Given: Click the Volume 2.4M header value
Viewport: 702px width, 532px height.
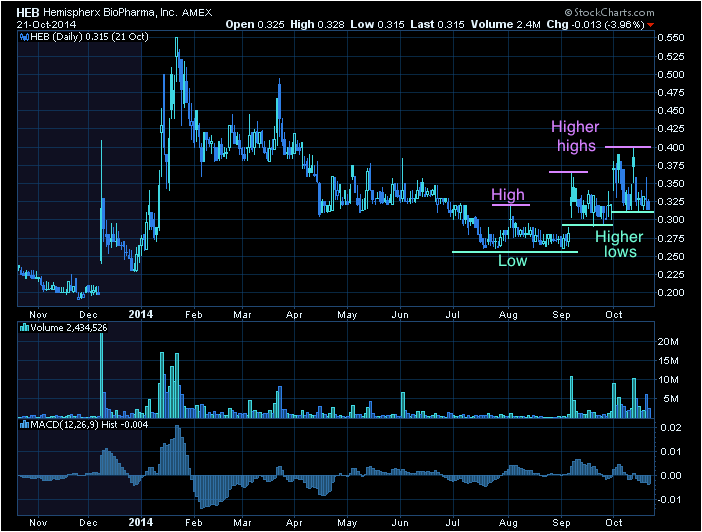Looking at the screenshot, I should click(x=506, y=25).
